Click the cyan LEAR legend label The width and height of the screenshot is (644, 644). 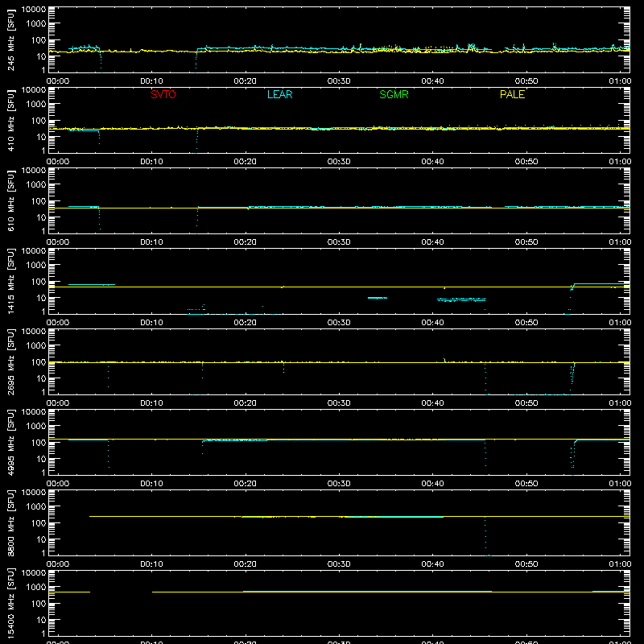(279, 94)
